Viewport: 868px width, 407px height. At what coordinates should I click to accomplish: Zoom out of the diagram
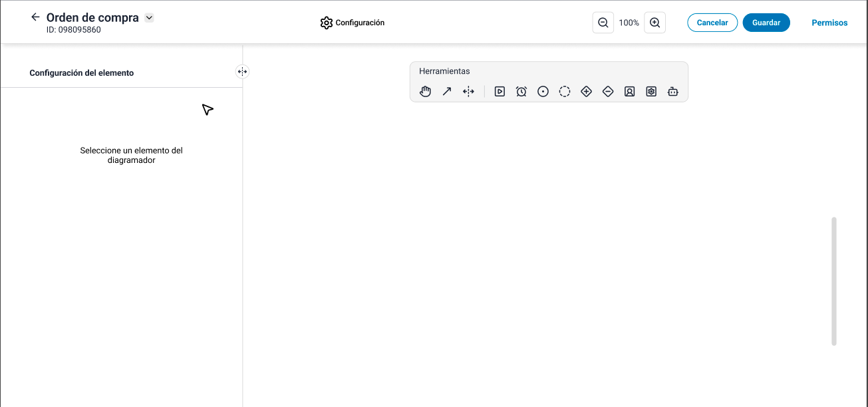pos(603,23)
